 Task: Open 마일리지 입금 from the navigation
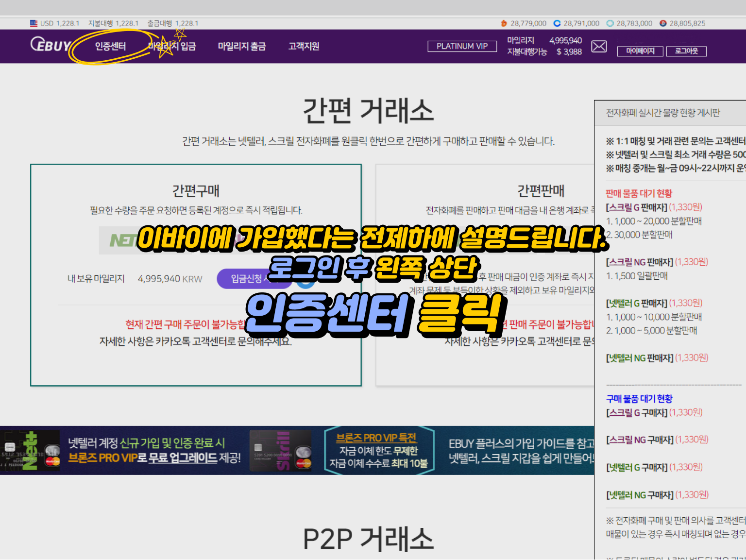pos(173,46)
